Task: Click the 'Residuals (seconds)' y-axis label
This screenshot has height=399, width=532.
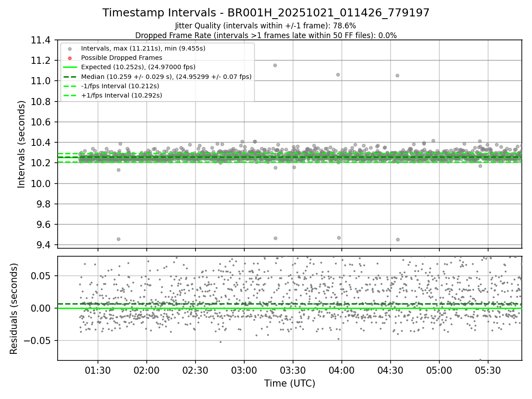Action: point(14,309)
